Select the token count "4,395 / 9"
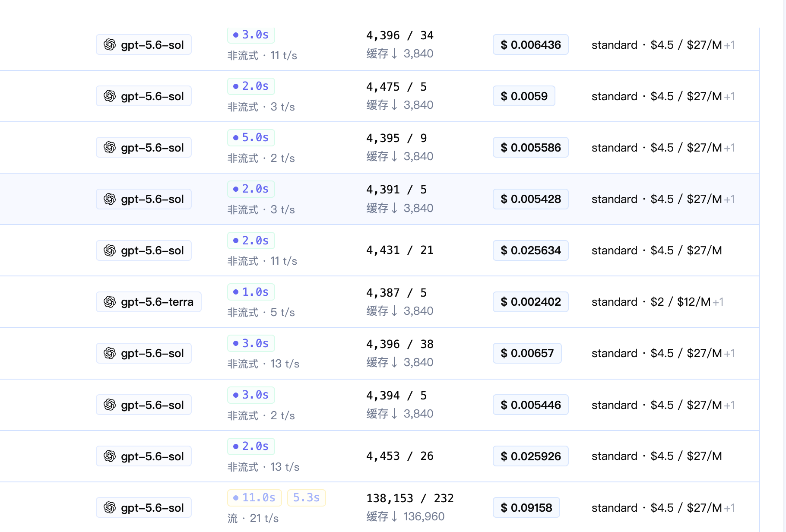Image resolution: width=786 pixels, height=532 pixels. [x=396, y=138]
